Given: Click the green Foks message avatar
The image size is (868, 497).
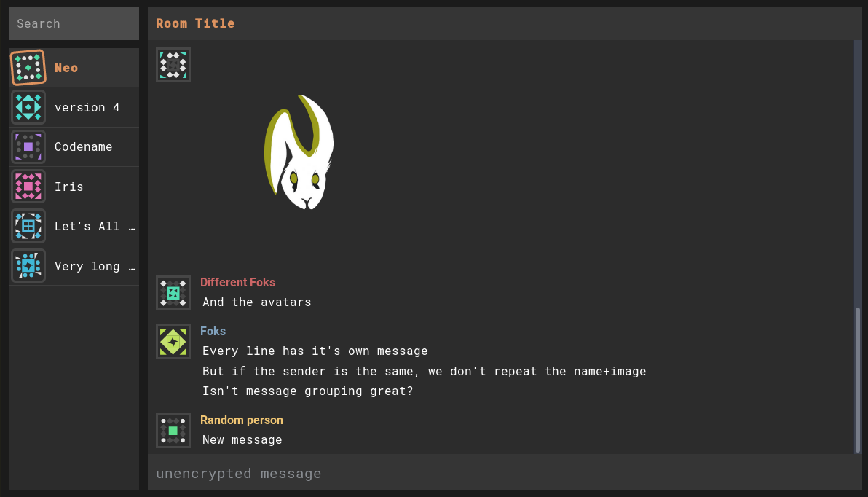Looking at the screenshot, I should pos(173,342).
